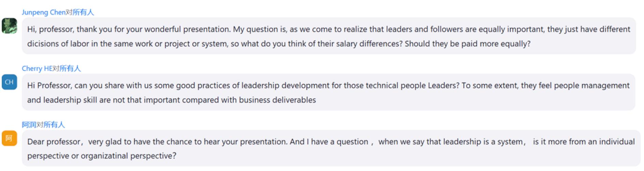Click 对所有人 label beside Cherry HE
Image resolution: width=644 pixels, height=171 pixels.
[67, 68]
